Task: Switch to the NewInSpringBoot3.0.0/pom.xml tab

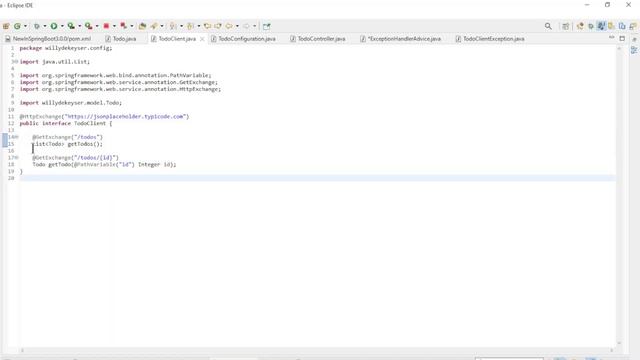Action: [48, 39]
